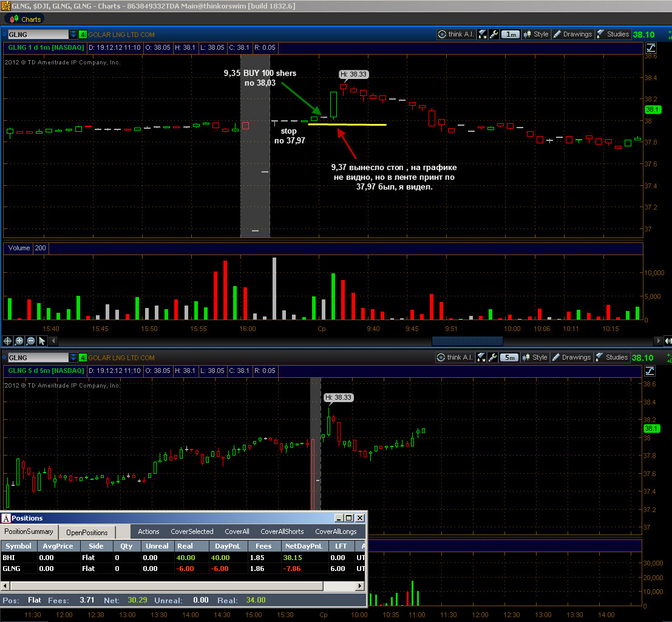672x622 pixels.
Task: Click the zoom in magnifier icon
Action: tap(19, 341)
